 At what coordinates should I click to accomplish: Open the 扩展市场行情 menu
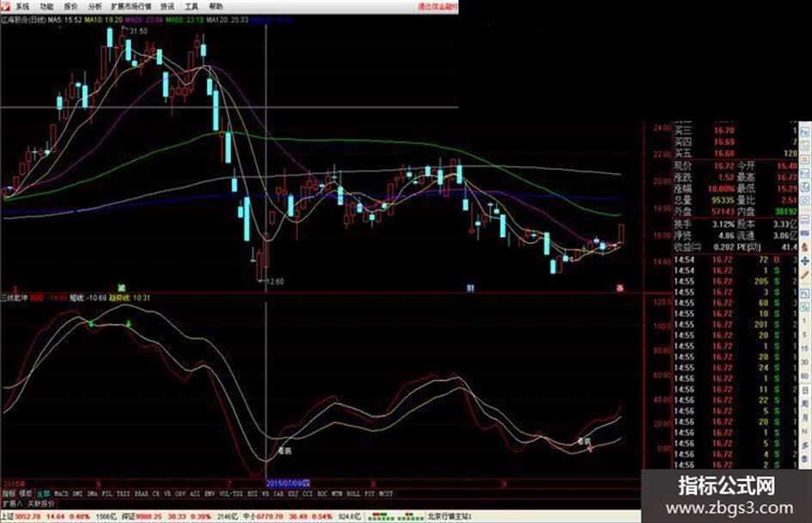click(131, 6)
